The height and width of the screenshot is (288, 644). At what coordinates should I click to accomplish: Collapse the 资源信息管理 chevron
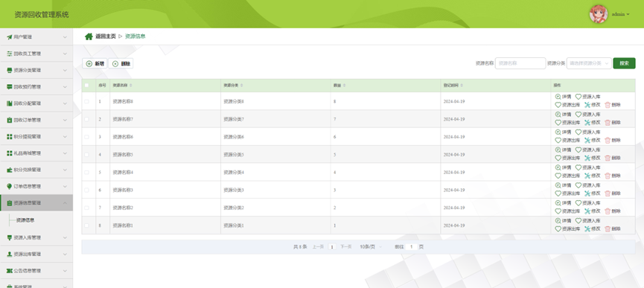pos(65,203)
